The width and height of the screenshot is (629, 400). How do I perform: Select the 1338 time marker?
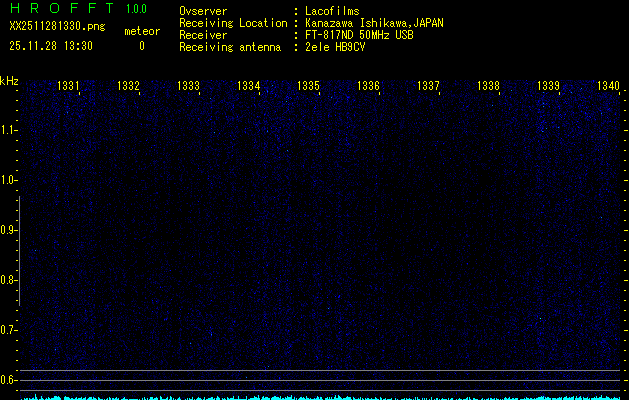pyautogui.click(x=488, y=87)
